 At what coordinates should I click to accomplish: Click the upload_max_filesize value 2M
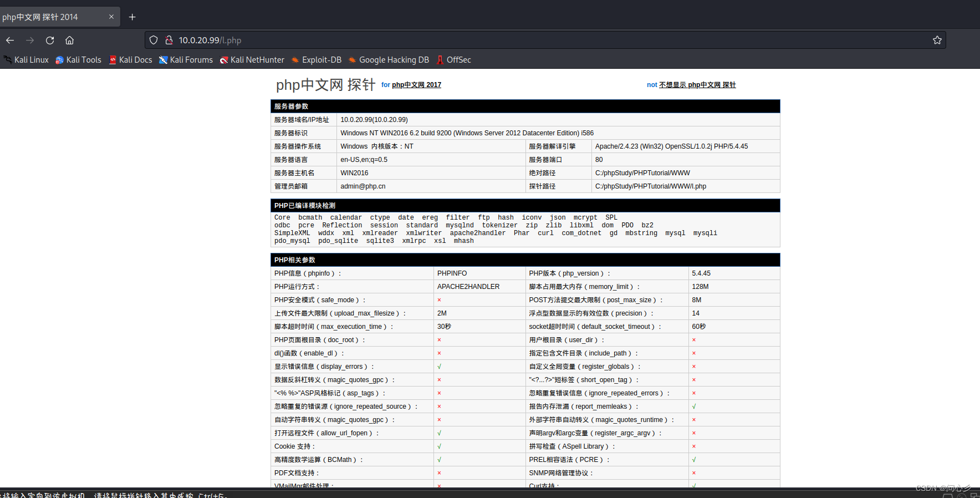point(442,313)
